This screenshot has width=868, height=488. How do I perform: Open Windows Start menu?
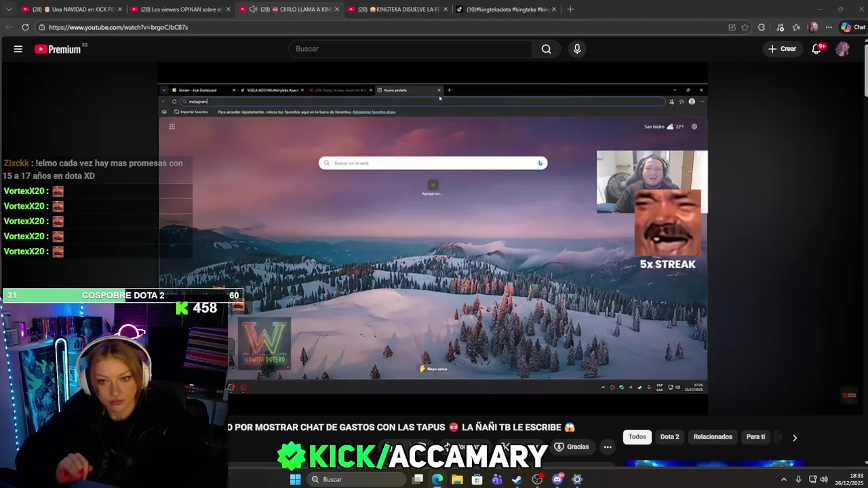pyautogui.click(x=295, y=479)
